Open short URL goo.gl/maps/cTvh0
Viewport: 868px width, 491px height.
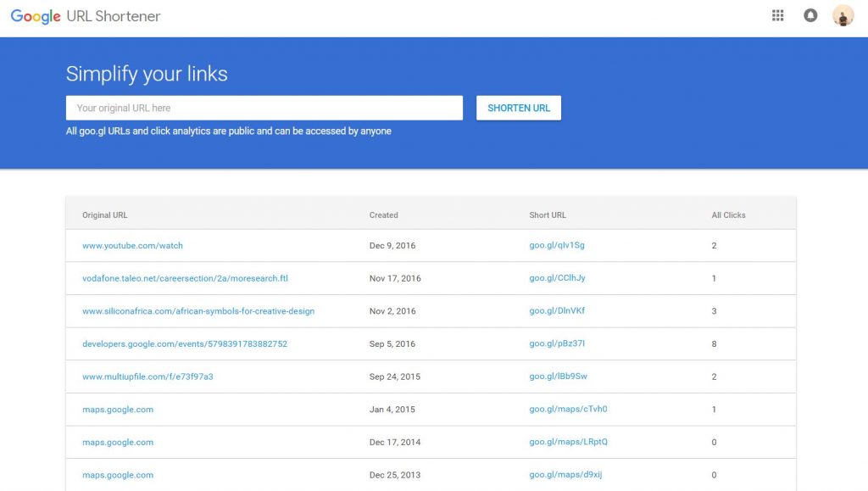click(568, 409)
